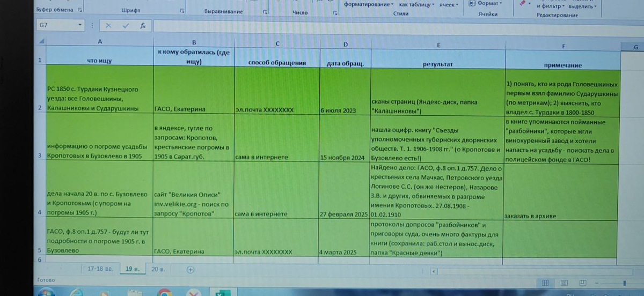Open the 'и фильтр' sort dropdown

551,6
